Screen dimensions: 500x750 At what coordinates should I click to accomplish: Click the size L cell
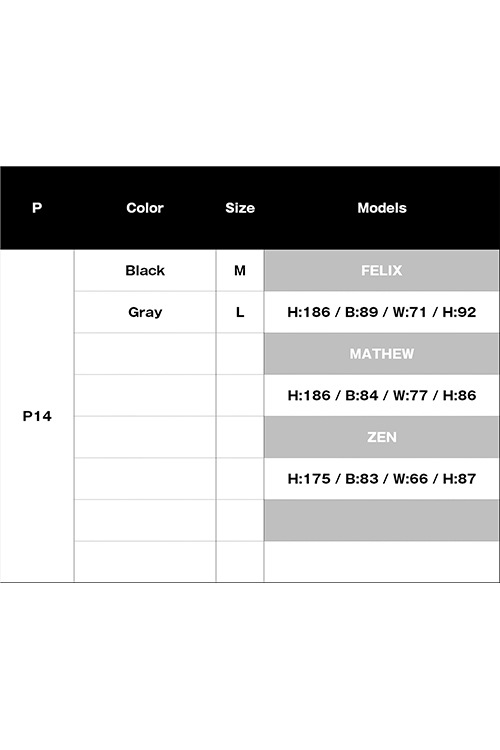pos(240,312)
